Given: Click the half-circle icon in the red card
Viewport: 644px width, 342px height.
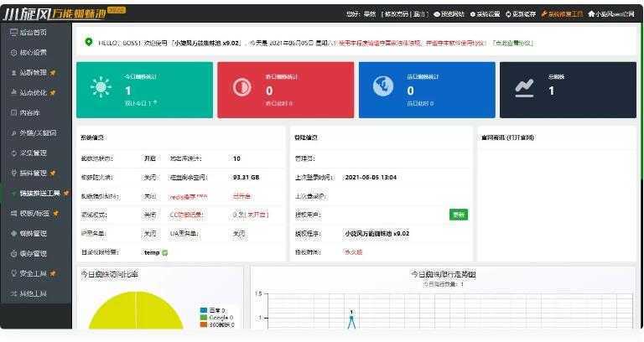Looking at the screenshot, I should coord(242,87).
